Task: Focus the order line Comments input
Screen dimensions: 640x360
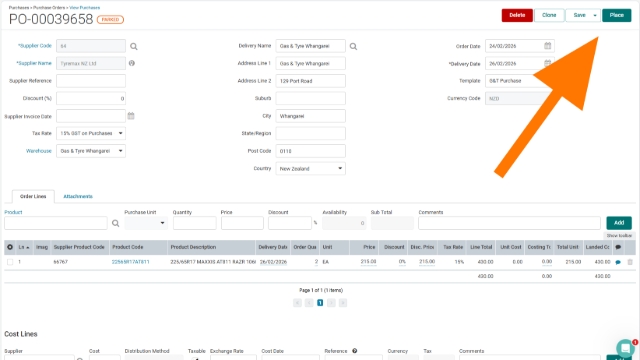Action: tap(509, 223)
